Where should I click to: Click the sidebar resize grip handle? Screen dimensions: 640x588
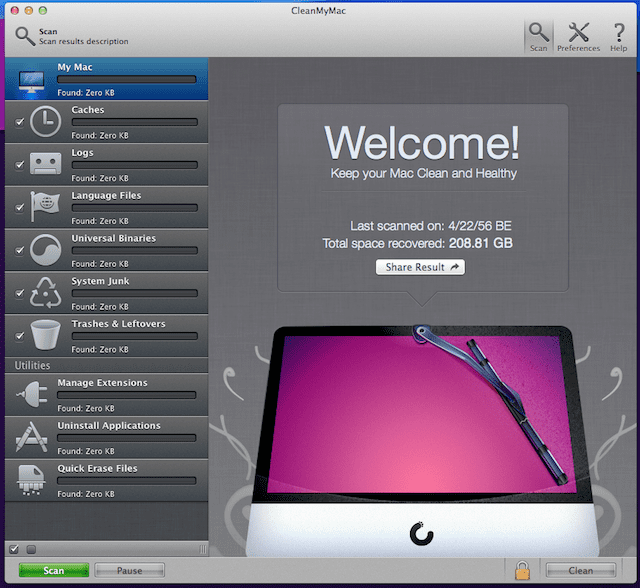pyautogui.click(x=203, y=550)
